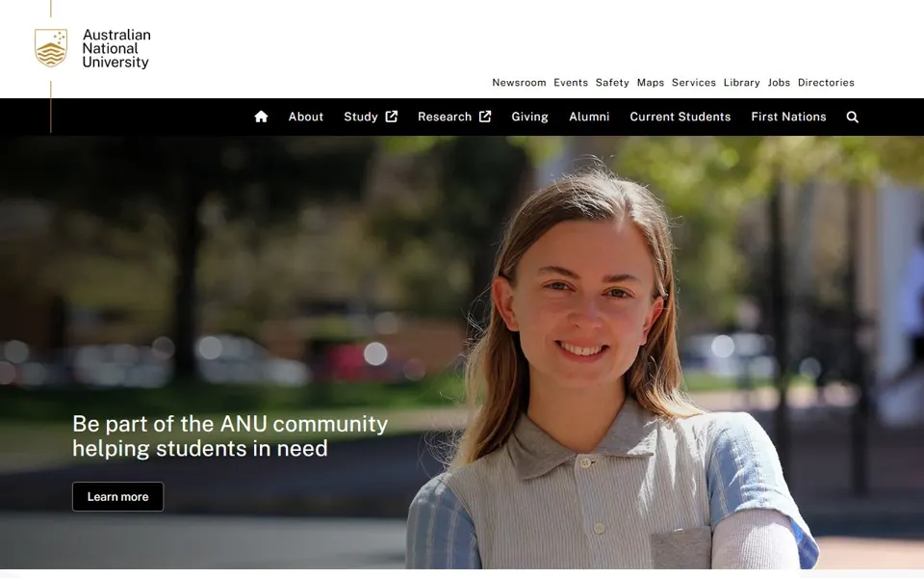
Task: Click the Learn more button
Action: [117, 497]
